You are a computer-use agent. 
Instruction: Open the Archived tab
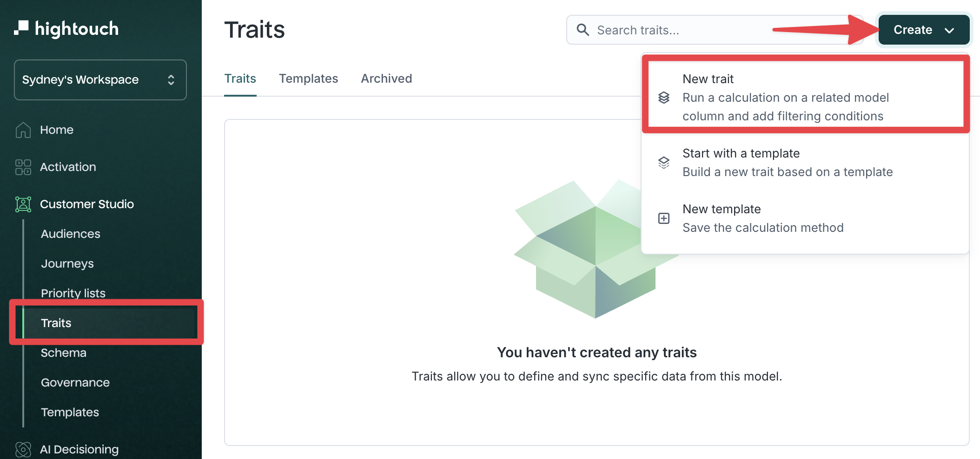pos(386,79)
